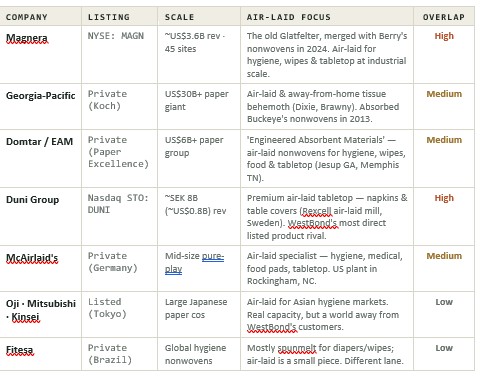Select the Duni Group company cell

41,217
